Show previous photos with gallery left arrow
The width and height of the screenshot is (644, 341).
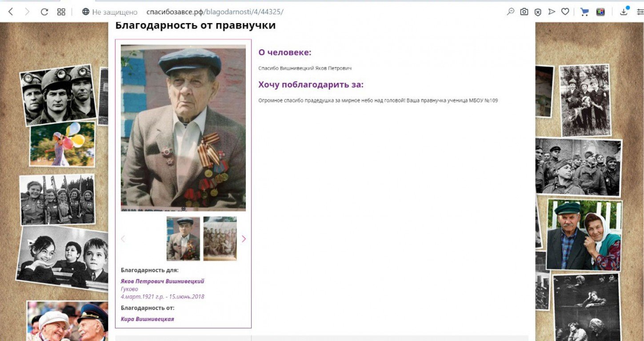click(x=123, y=239)
